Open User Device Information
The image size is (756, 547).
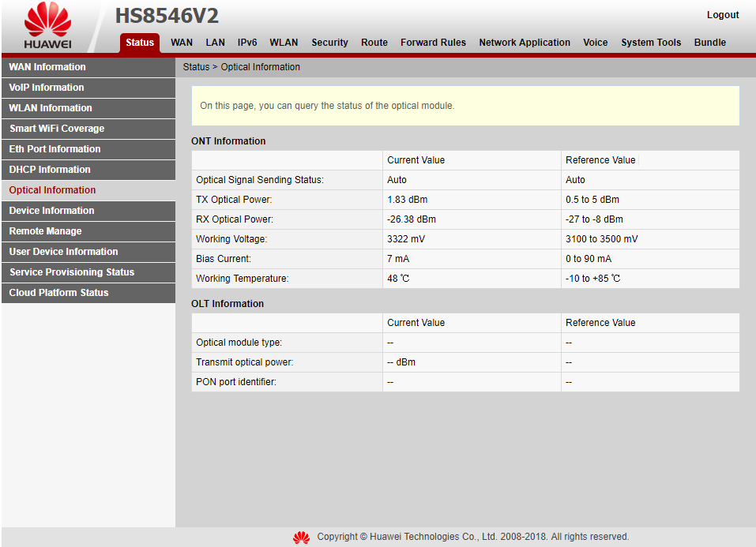tap(88, 252)
